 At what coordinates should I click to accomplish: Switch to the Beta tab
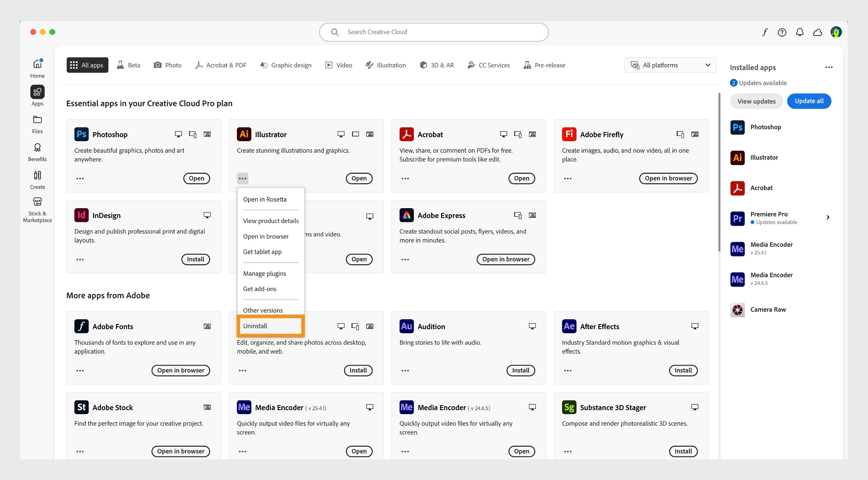[128, 65]
